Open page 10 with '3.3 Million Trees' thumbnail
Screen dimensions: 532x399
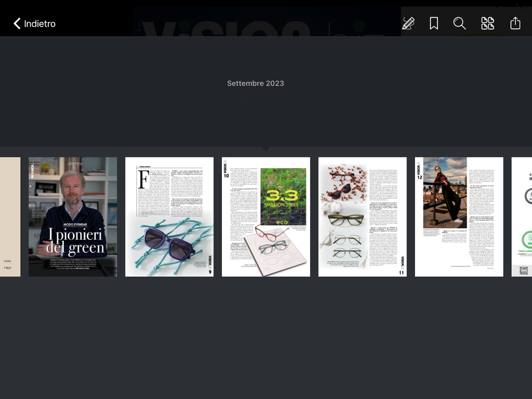click(266, 217)
